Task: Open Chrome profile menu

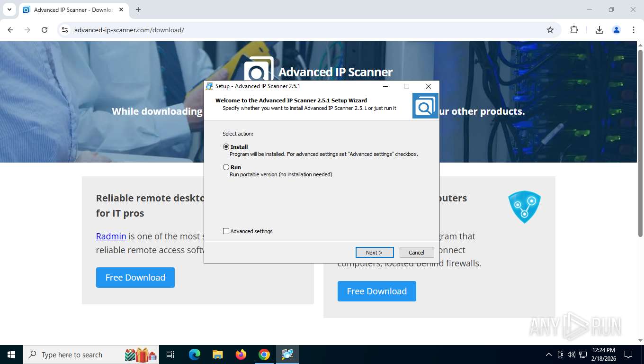Action: 617,30
